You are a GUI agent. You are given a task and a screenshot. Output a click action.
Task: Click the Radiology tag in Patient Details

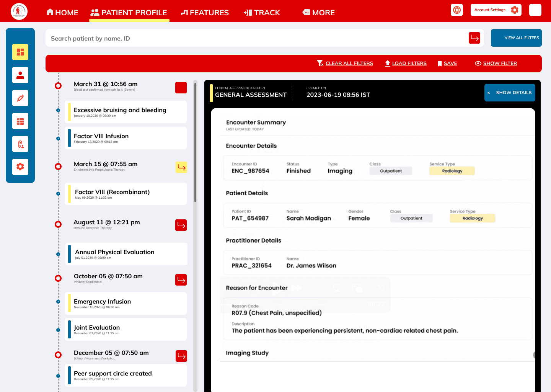pyautogui.click(x=473, y=218)
